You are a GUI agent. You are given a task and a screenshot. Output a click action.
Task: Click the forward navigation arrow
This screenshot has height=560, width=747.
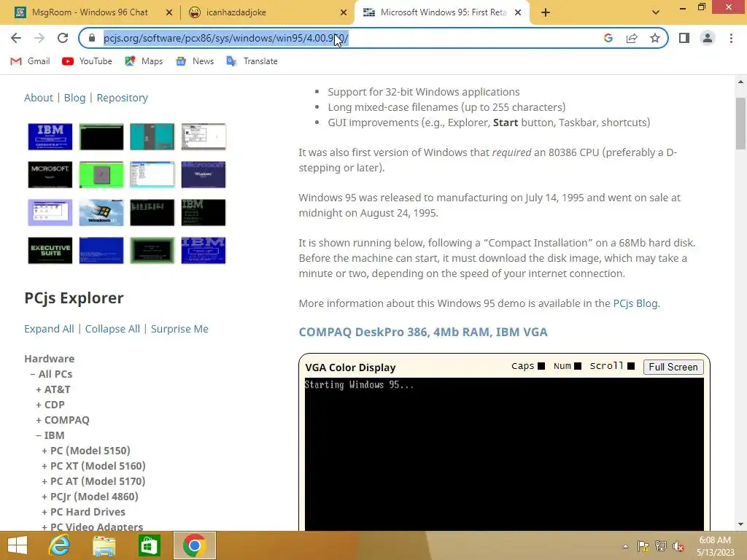tap(39, 38)
